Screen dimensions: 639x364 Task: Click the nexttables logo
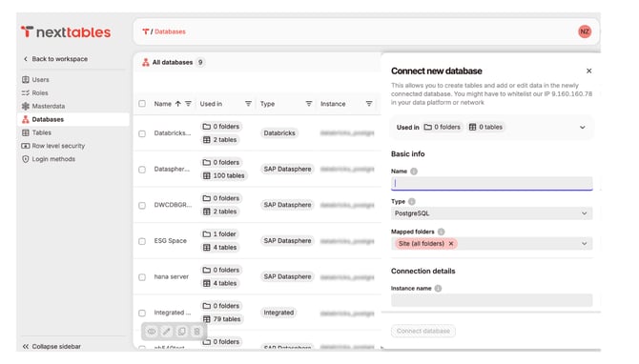[66, 32]
